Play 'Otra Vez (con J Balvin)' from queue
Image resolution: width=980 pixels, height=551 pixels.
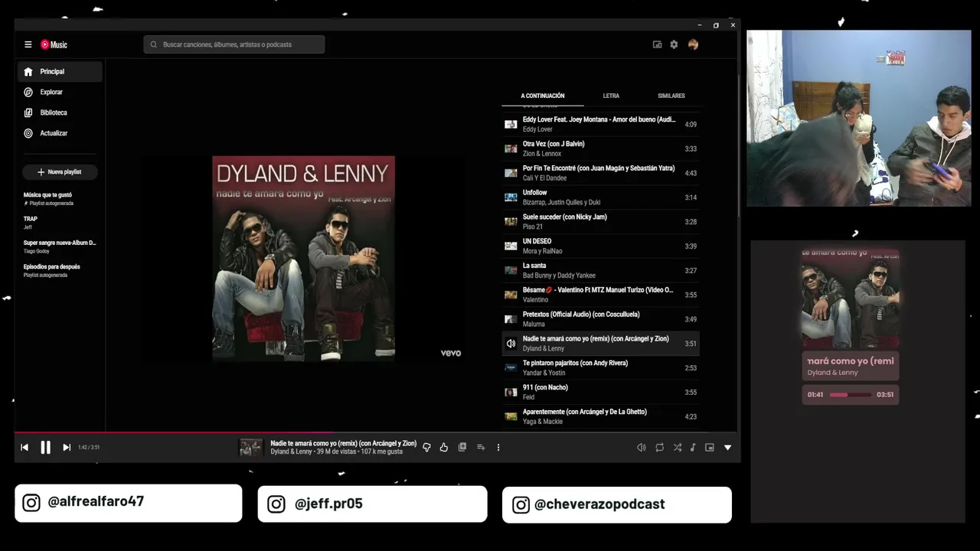(600, 148)
